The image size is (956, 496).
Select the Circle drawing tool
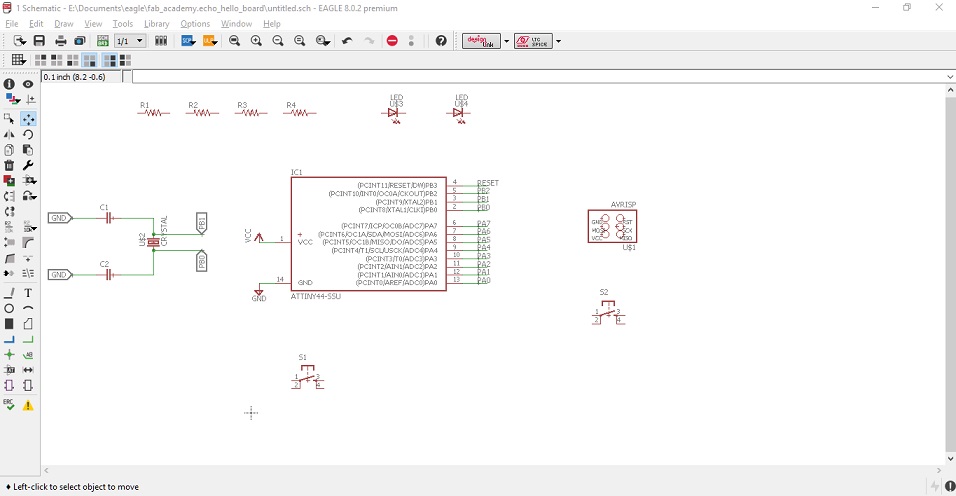click(9, 308)
